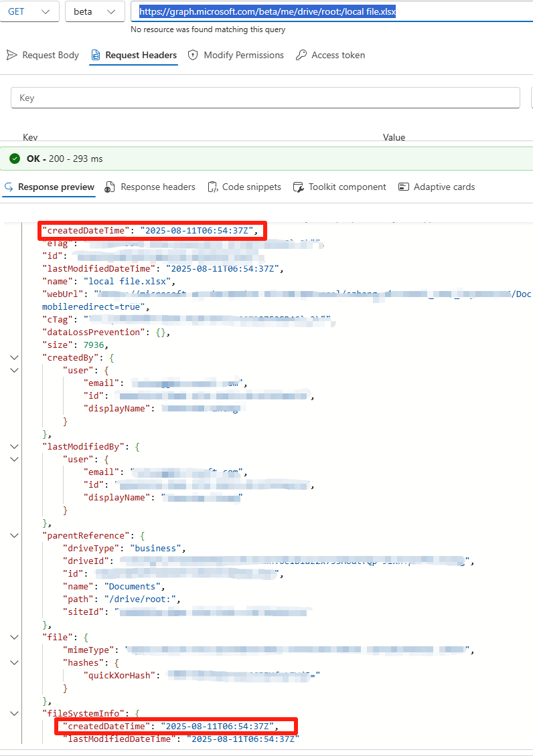This screenshot has width=533, height=756.
Task: Open the GET HTTP method dropdown
Action: pyautogui.click(x=29, y=11)
